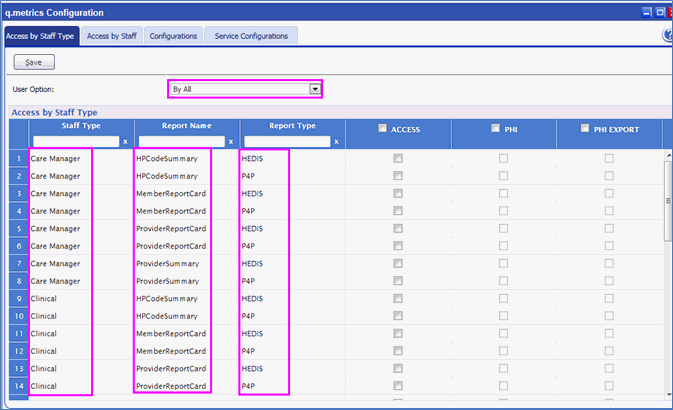Click the Report Name filter input field
Viewport: 673px width, 410px height.
(x=181, y=142)
